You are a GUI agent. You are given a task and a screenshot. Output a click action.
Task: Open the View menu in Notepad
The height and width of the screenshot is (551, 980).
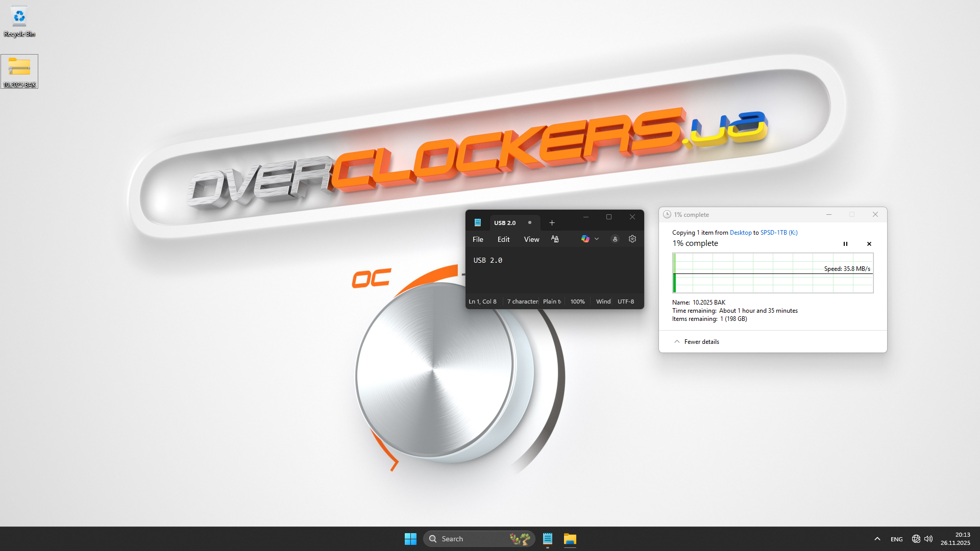click(x=531, y=239)
